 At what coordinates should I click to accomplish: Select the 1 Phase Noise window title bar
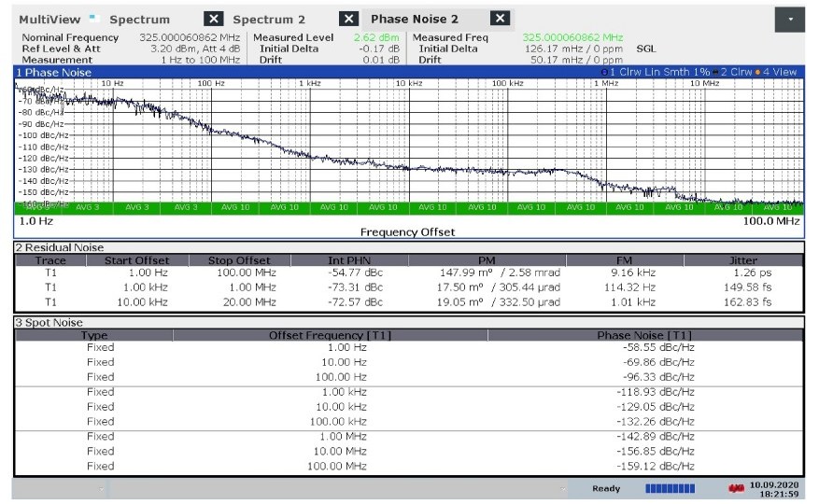(x=280, y=72)
